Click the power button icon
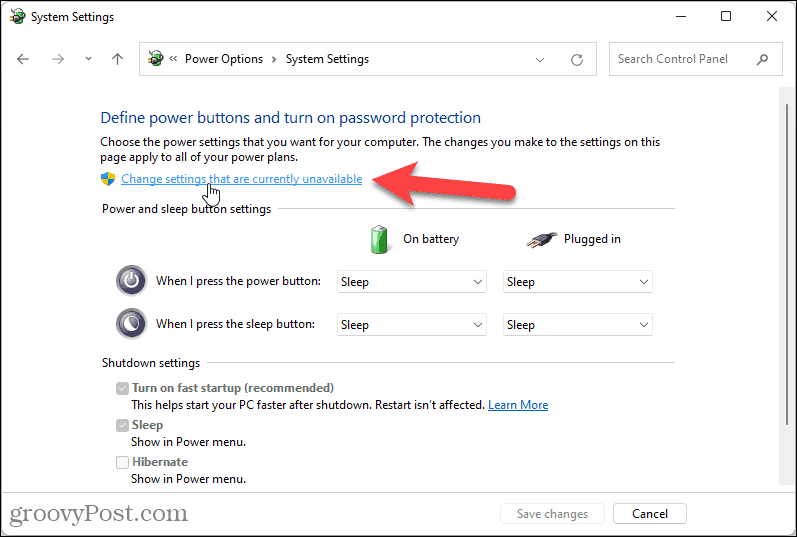797x537 pixels. tap(131, 281)
